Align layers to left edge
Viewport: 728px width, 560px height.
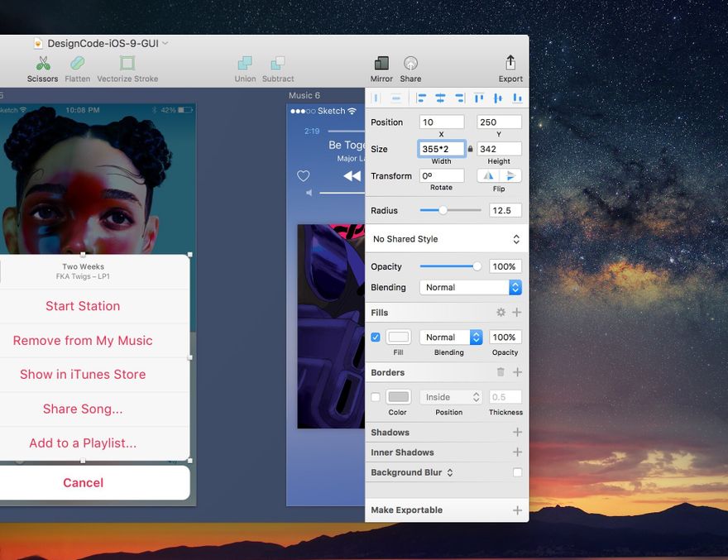(x=421, y=98)
